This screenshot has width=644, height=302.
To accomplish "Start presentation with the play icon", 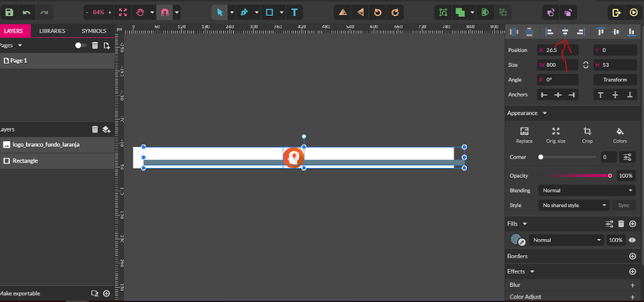I will click(x=633, y=13).
